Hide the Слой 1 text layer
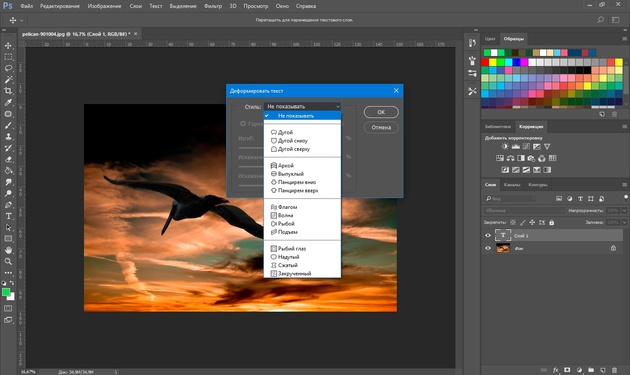The image size is (630, 375). [x=488, y=236]
